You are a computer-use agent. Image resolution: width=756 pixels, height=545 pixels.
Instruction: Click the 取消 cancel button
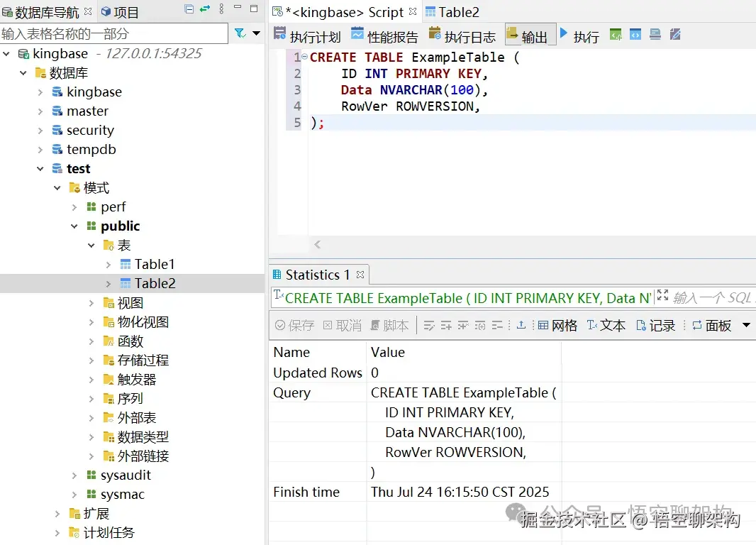[343, 326]
